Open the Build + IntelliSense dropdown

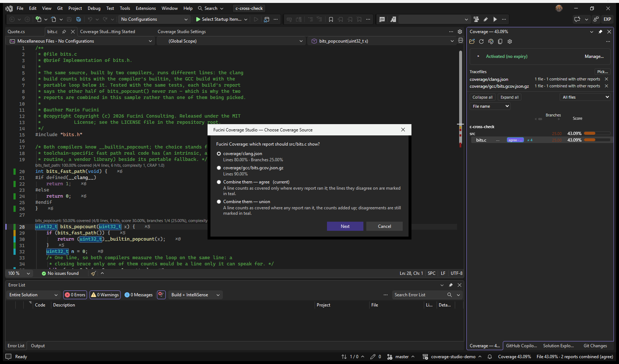coord(196,295)
